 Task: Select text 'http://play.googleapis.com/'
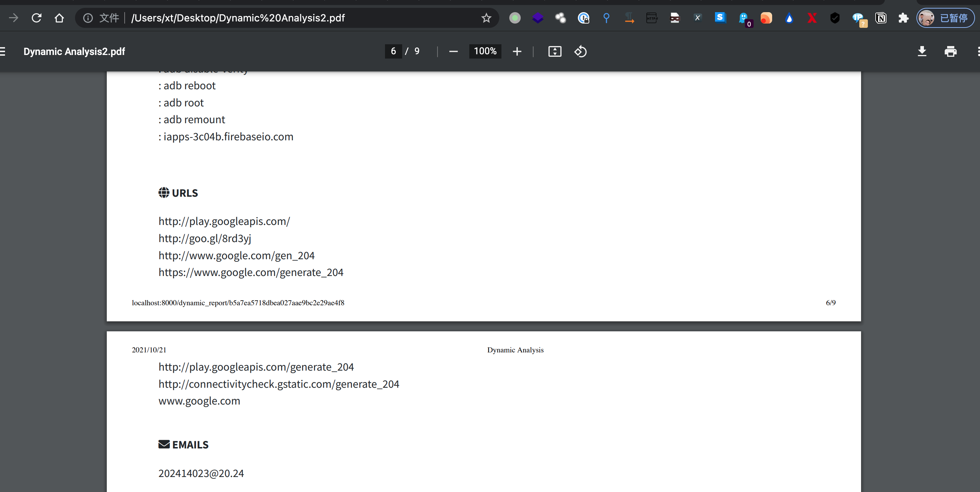(x=224, y=221)
